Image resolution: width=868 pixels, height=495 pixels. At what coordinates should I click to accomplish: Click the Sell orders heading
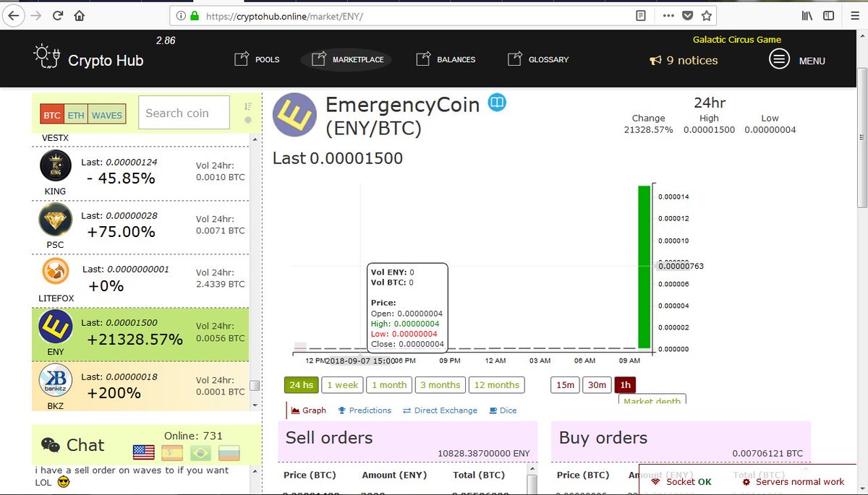pos(329,437)
